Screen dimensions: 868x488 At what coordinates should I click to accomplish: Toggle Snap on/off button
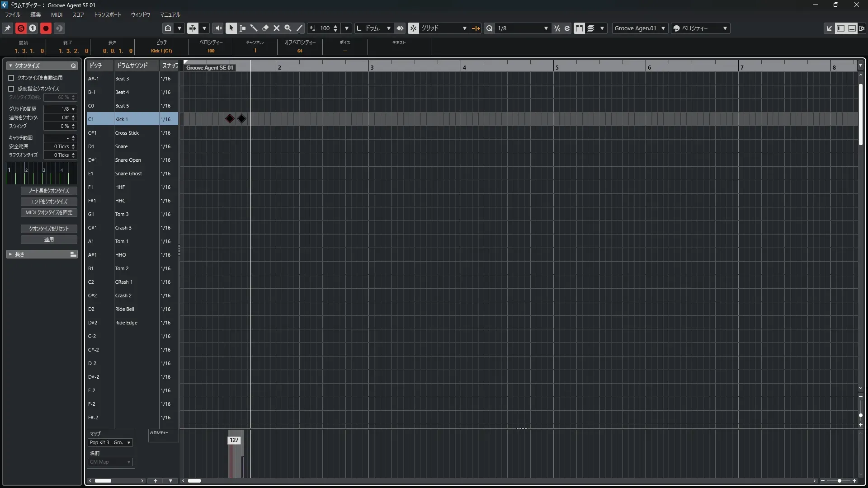click(413, 28)
